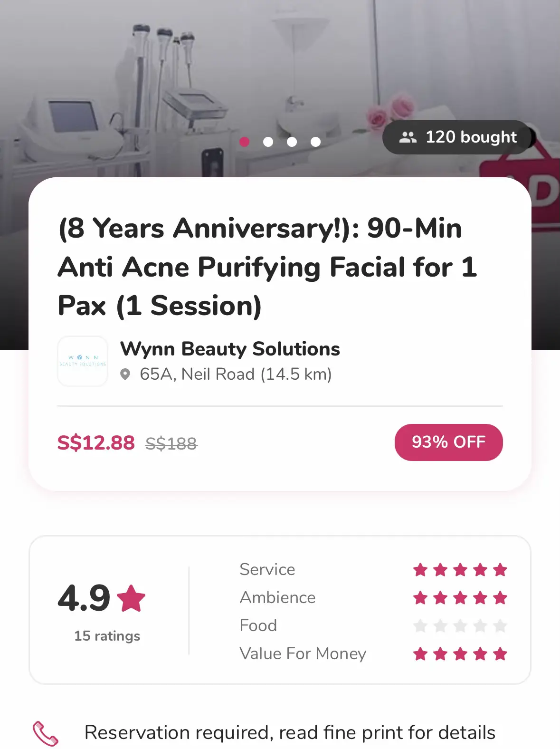Screen dimensions: 560x749
Task: Open the Wynn Beauty Solutions logo
Action: pyautogui.click(x=83, y=361)
